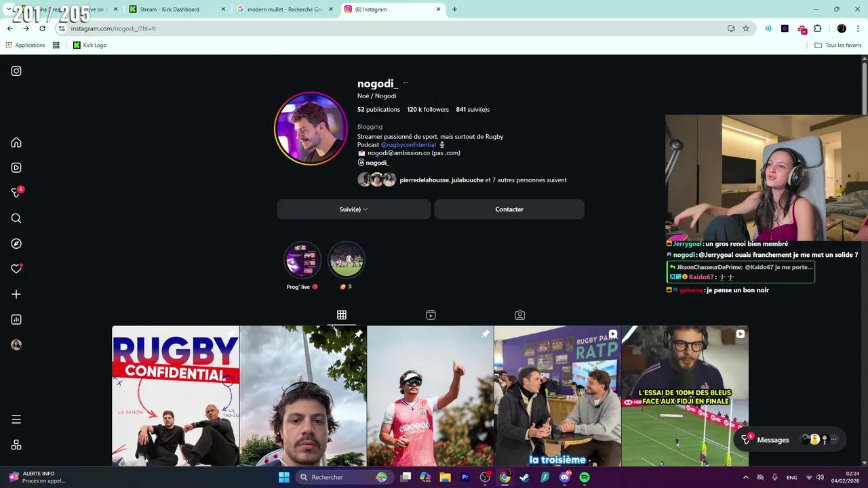Open the Explore compass icon
868x488 pixels.
pos(16,243)
